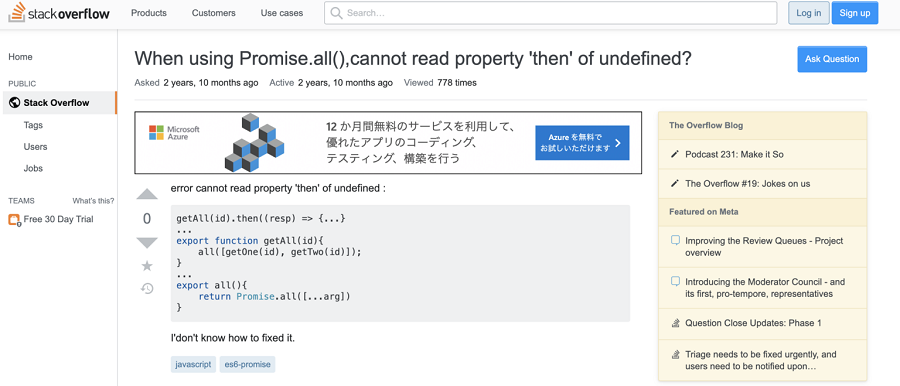Click the Stack Overflow logo

pyautogui.click(x=59, y=13)
